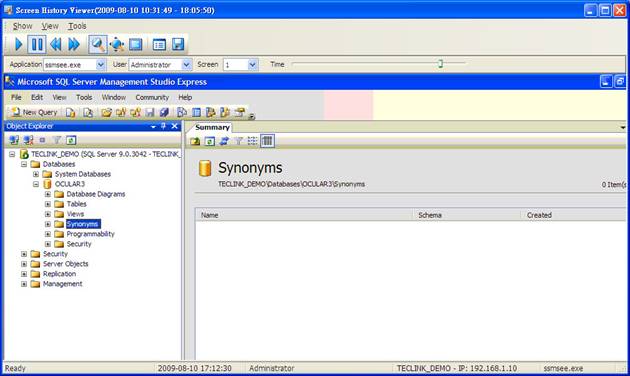The height and width of the screenshot is (376, 630).
Task: Open Object Explorer window position dropdown arrow
Action: click(153, 127)
